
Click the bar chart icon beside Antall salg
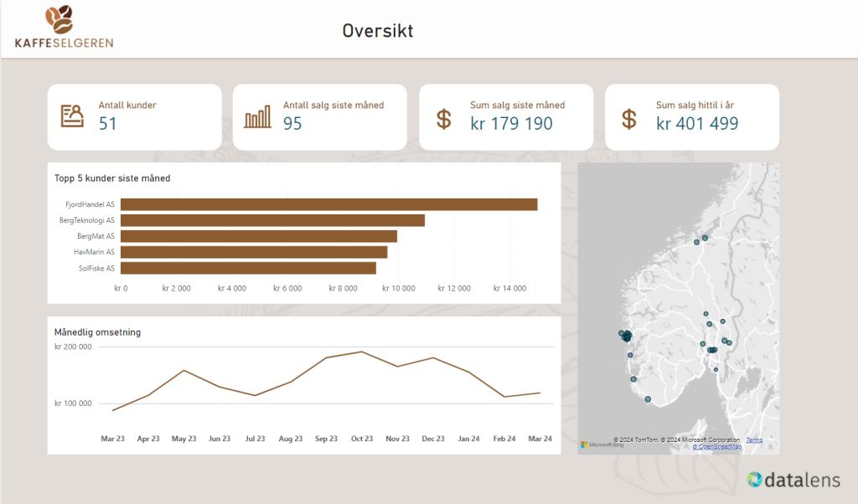(x=257, y=117)
